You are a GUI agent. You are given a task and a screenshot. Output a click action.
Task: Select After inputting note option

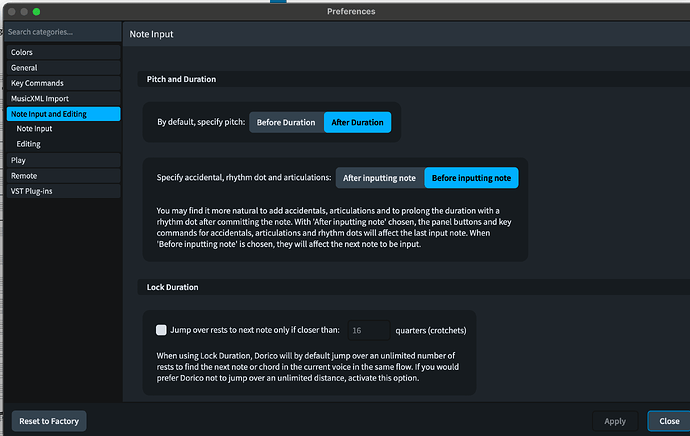coord(379,178)
